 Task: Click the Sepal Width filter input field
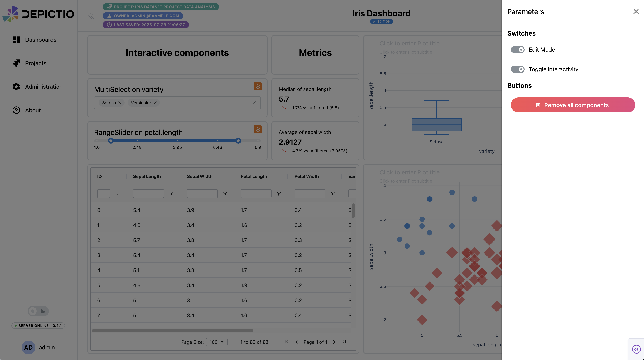pyautogui.click(x=202, y=193)
